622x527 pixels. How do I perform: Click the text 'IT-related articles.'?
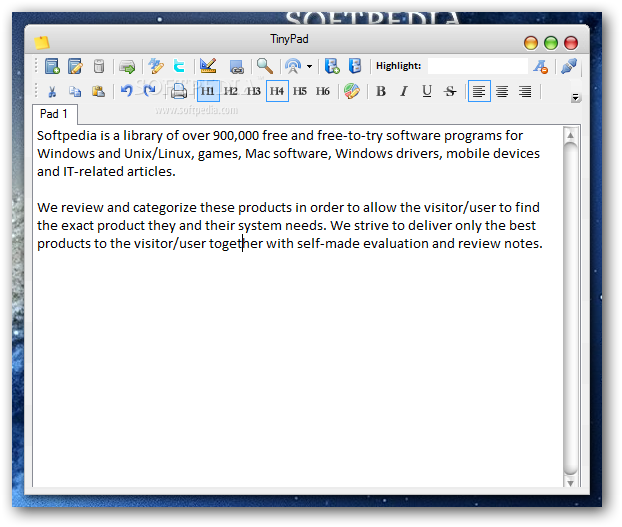tap(119, 171)
